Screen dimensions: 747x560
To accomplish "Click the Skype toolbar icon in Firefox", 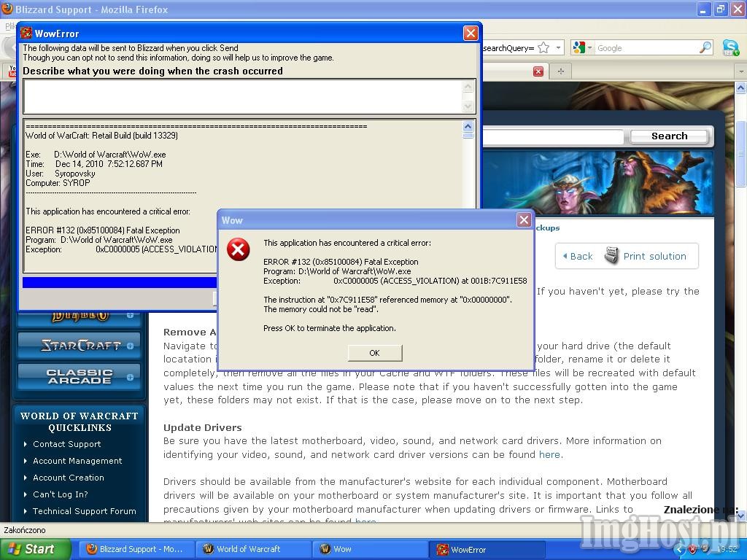I will tap(730, 47).
